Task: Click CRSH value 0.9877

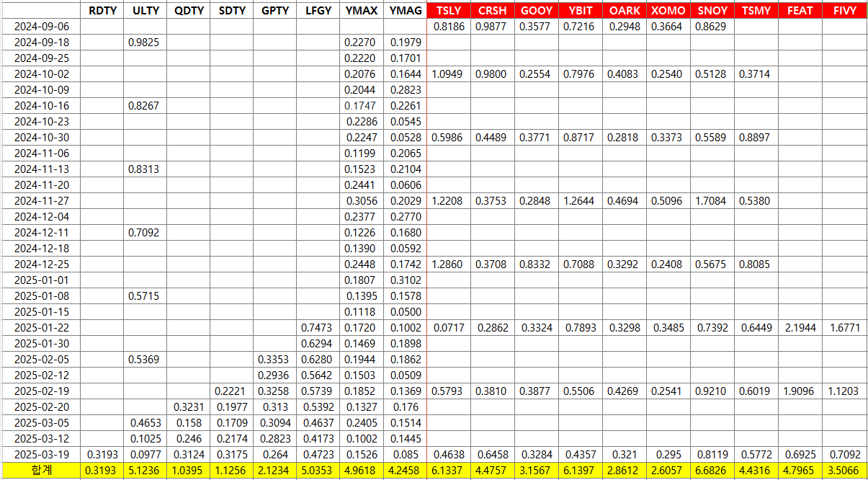Action: 491,26
